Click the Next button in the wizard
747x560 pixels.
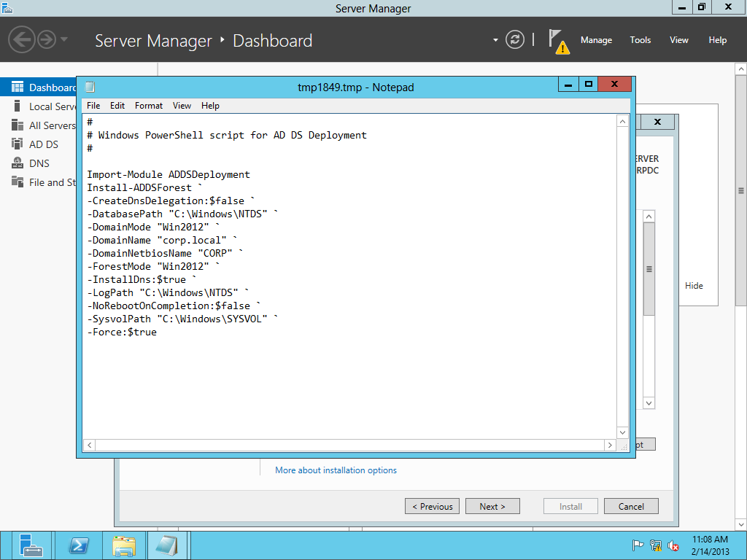[x=492, y=507]
